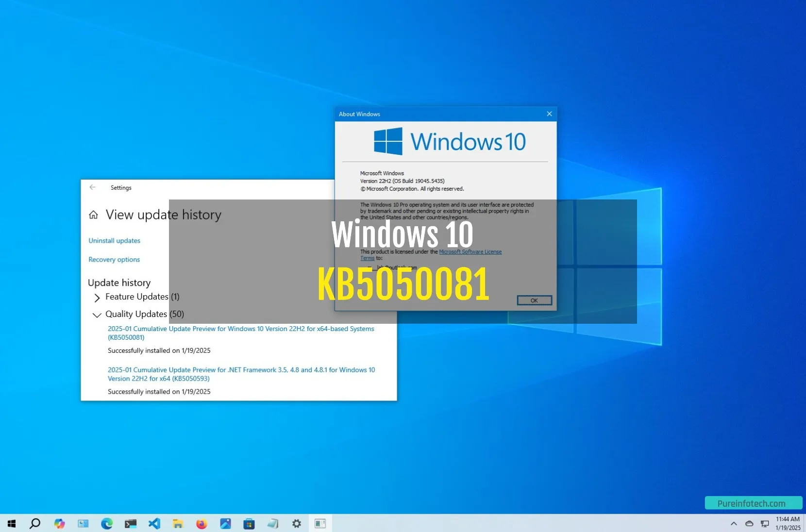Go to Settings home icon
The width and height of the screenshot is (806, 532).
coord(93,215)
